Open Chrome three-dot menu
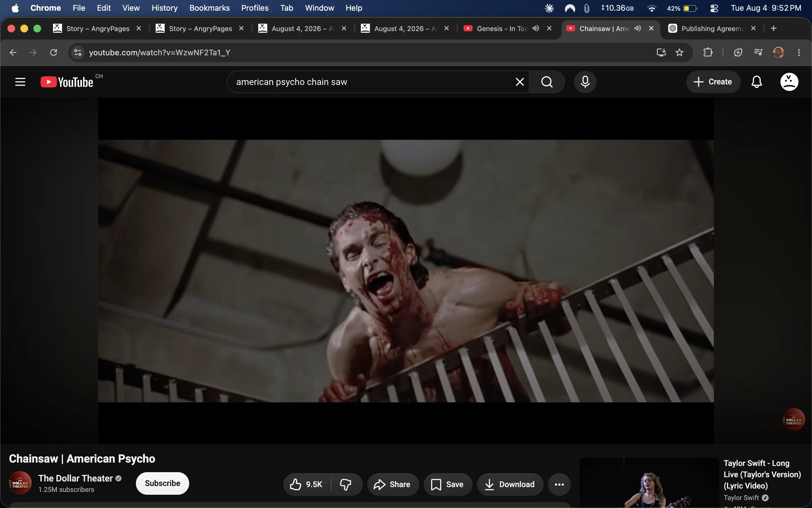Image resolution: width=812 pixels, height=508 pixels. click(x=799, y=52)
